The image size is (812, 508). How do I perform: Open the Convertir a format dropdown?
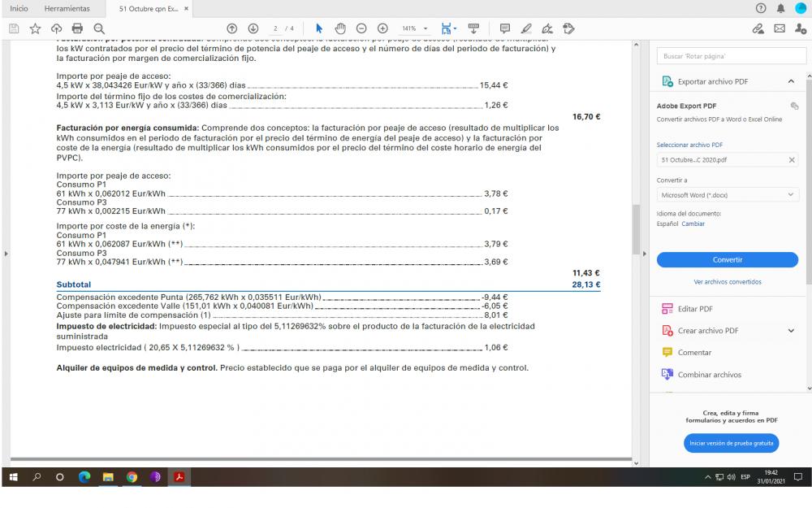click(728, 195)
